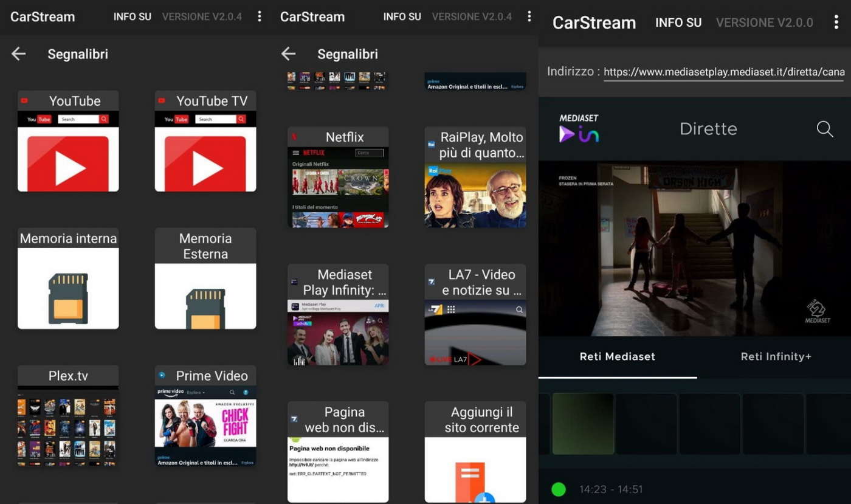The height and width of the screenshot is (504, 851).
Task: Switch to the Reti Infinity+ tab
Action: click(776, 357)
